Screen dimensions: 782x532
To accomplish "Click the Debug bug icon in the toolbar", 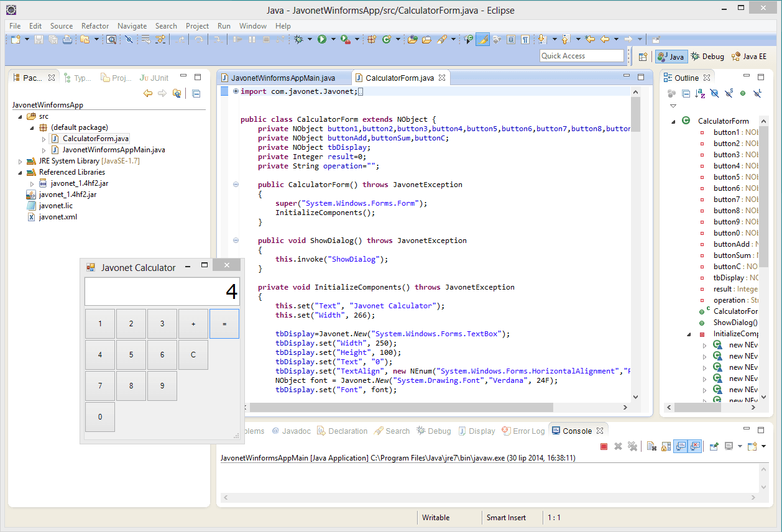I will [298, 39].
